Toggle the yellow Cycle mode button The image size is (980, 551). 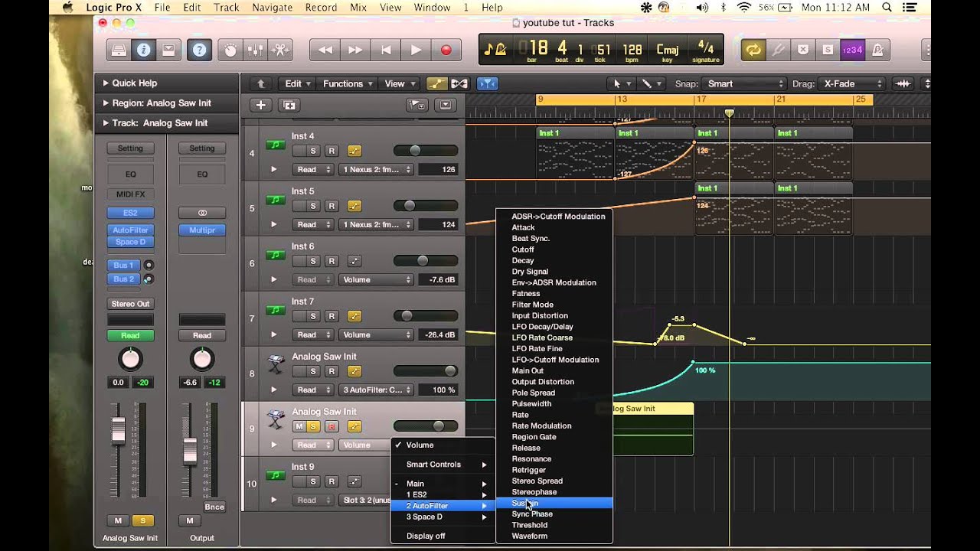click(x=754, y=51)
